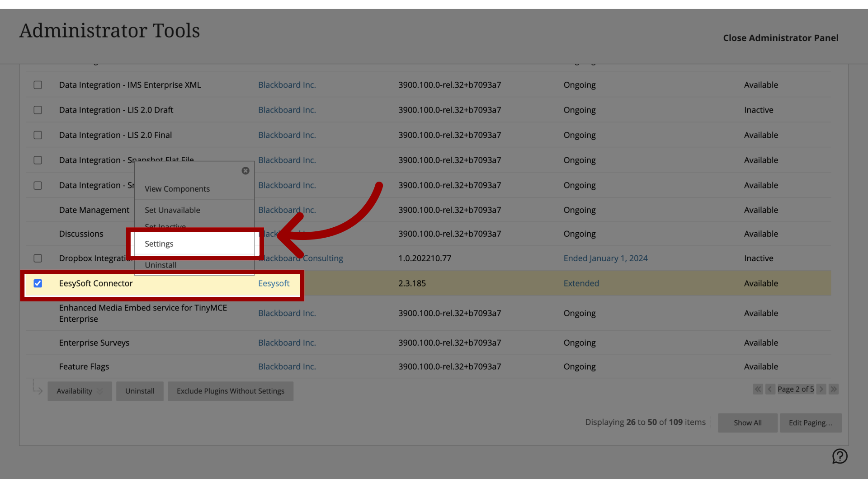Check the Dropbox Integration checkbox
This screenshot has height=488, width=868.
pos(38,258)
